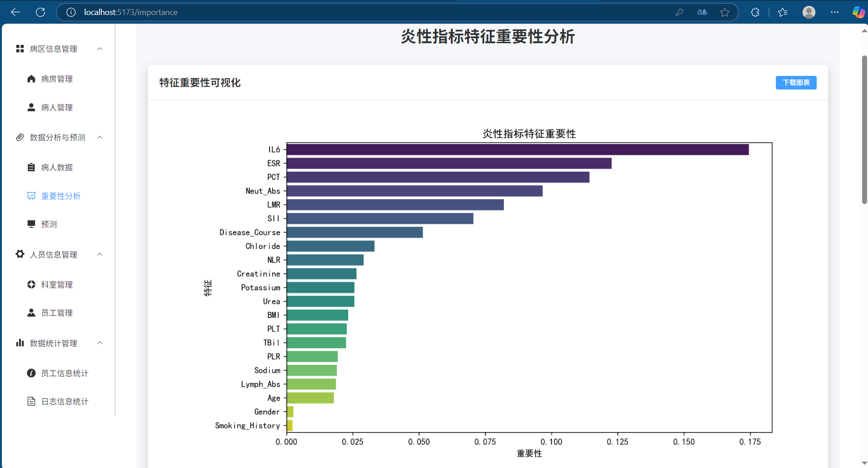Click the document icon beside 日志信息统计
868x468 pixels.
coord(31,401)
